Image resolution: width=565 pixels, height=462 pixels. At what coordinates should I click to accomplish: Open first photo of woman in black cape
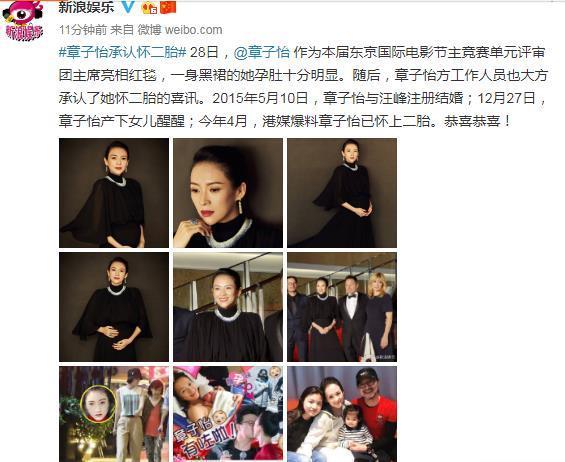[114, 193]
